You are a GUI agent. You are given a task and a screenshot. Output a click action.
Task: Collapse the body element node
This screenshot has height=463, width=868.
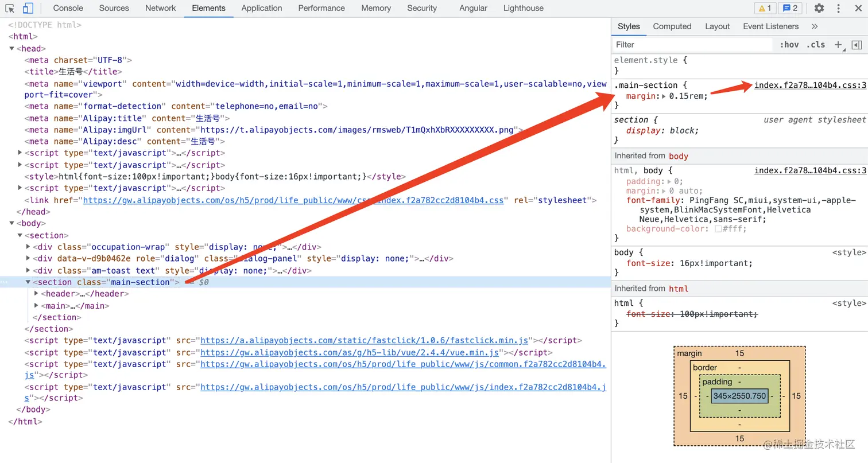(12, 224)
